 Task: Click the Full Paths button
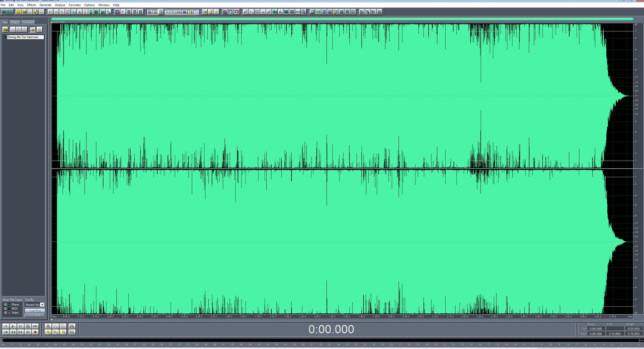pos(35,315)
